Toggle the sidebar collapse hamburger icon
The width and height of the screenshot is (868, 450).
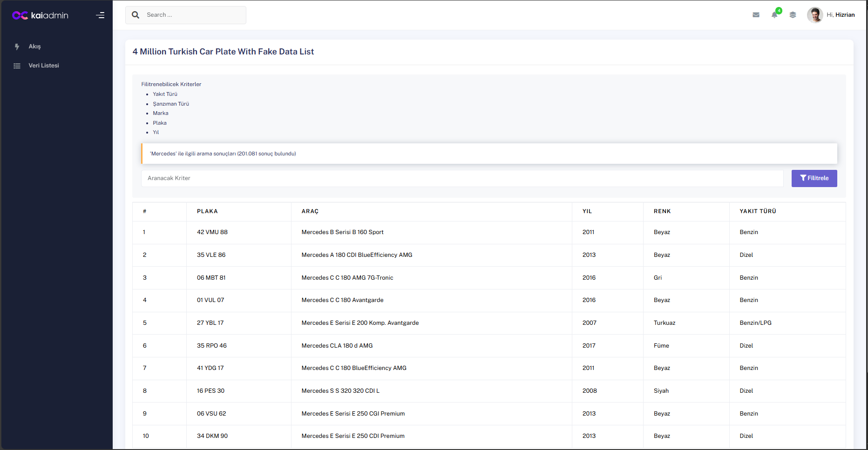point(100,15)
